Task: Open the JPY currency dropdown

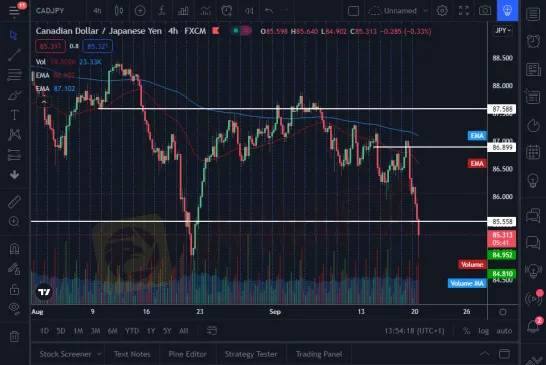Action: pyautogui.click(x=502, y=31)
